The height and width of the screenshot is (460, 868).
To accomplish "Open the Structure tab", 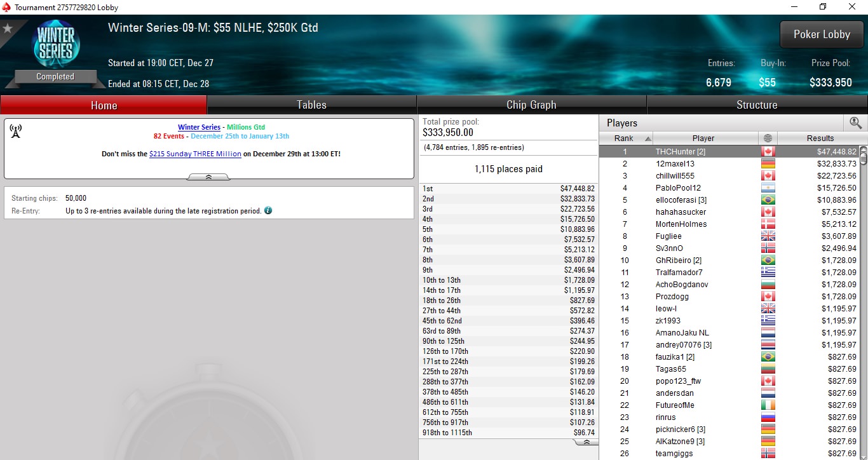I will (757, 105).
